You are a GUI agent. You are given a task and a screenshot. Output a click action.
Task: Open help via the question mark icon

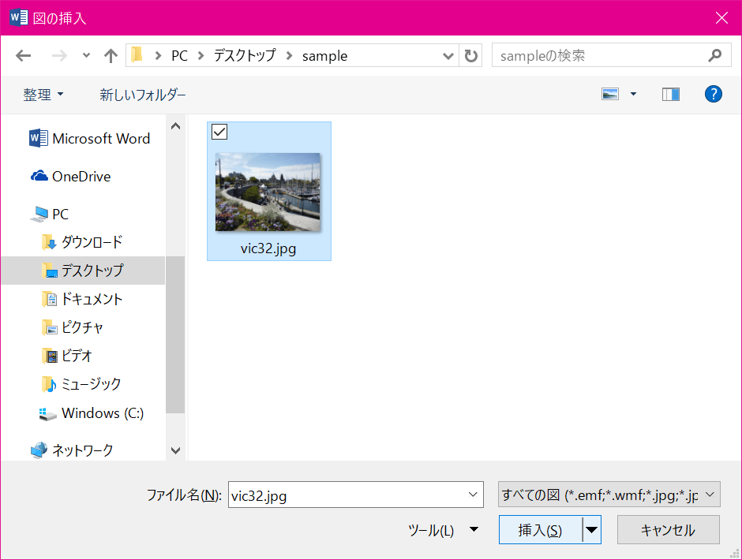(x=713, y=94)
